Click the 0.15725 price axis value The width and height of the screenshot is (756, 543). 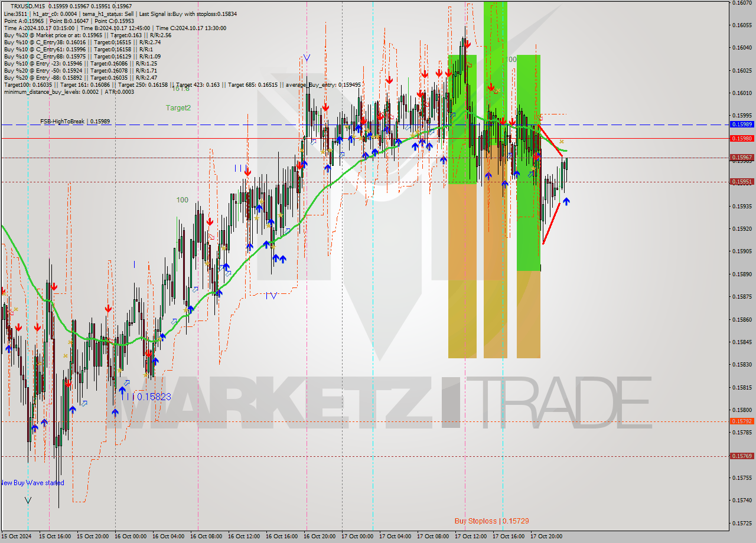point(742,524)
